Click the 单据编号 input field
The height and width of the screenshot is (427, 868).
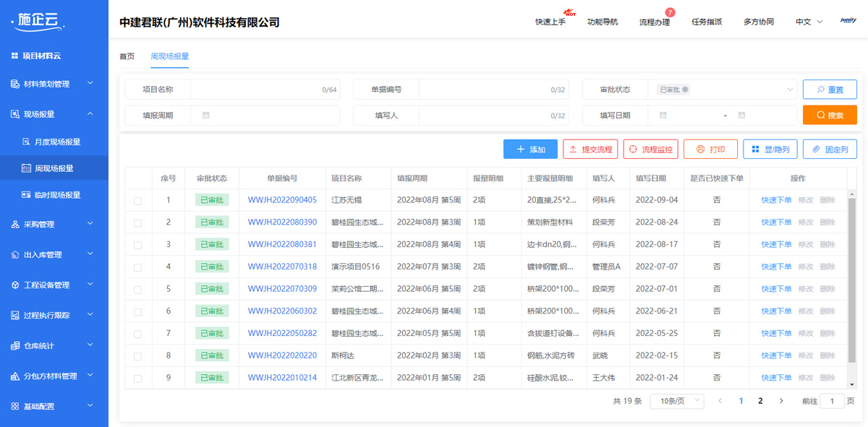click(493, 90)
